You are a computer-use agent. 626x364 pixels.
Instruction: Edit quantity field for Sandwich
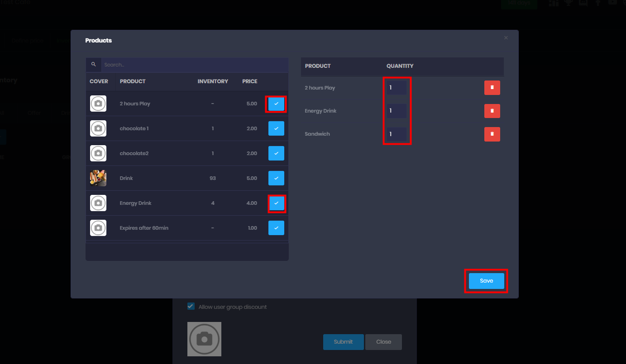tap(397, 134)
